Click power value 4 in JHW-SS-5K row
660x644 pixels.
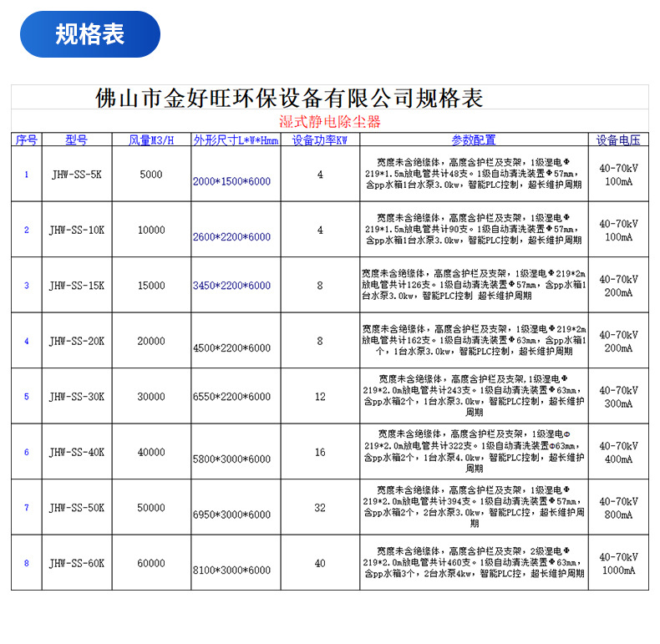(x=320, y=175)
